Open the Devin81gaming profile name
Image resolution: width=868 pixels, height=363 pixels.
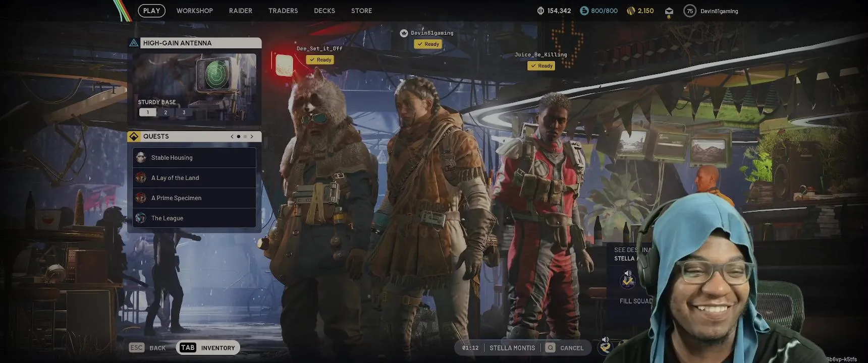pyautogui.click(x=719, y=11)
